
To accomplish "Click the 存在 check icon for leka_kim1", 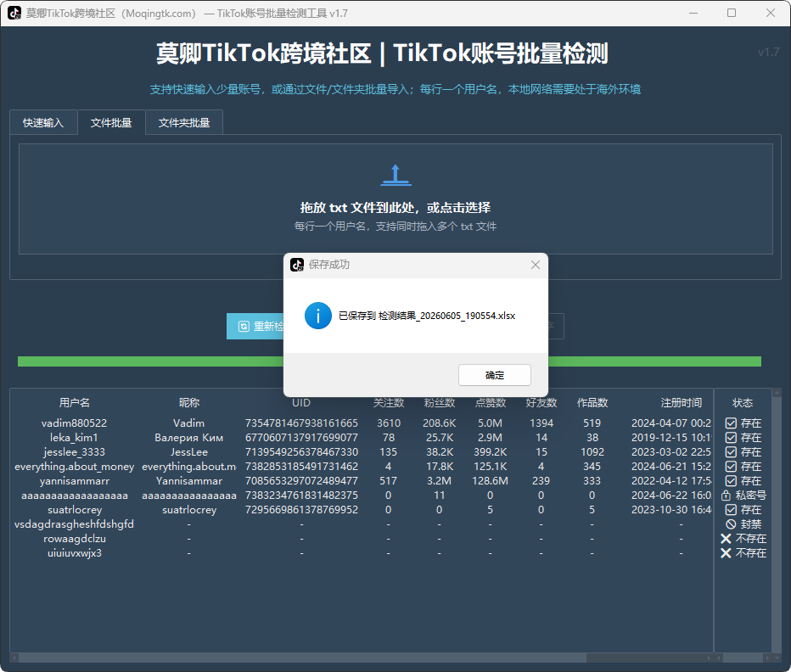I will (x=731, y=438).
